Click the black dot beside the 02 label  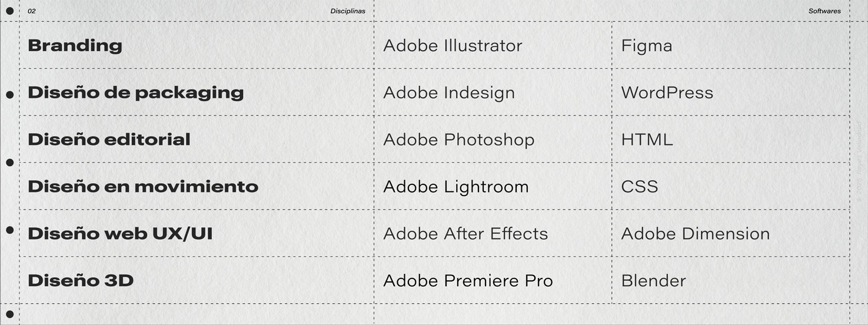coord(9,11)
